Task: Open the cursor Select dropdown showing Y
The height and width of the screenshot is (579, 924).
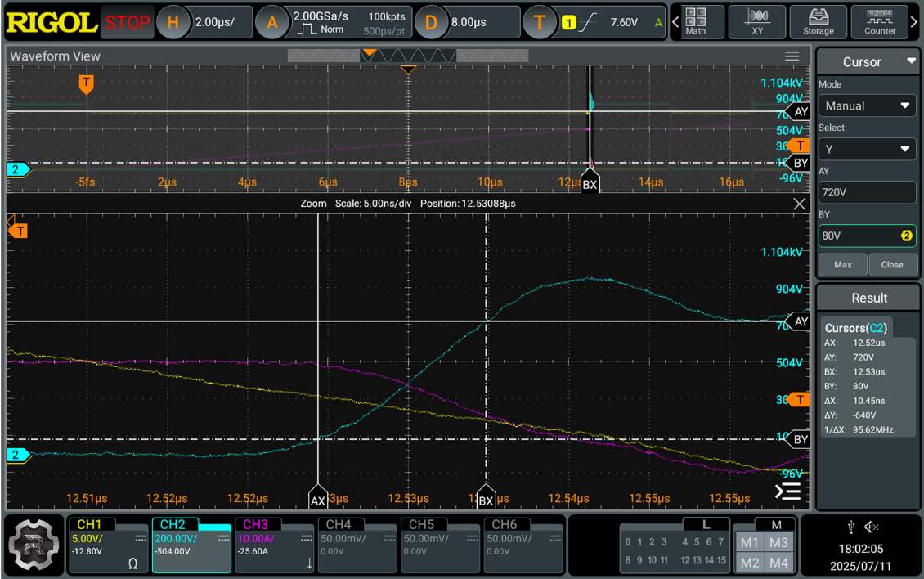Action: point(868,149)
